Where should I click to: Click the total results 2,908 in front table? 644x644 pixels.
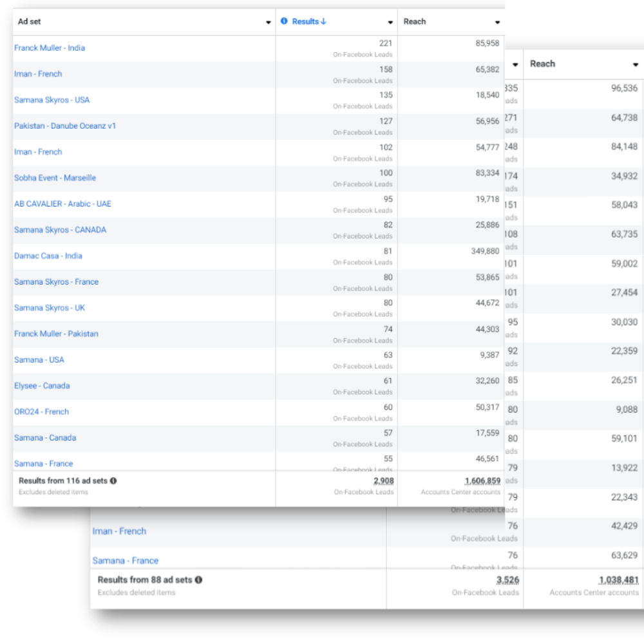tap(384, 480)
